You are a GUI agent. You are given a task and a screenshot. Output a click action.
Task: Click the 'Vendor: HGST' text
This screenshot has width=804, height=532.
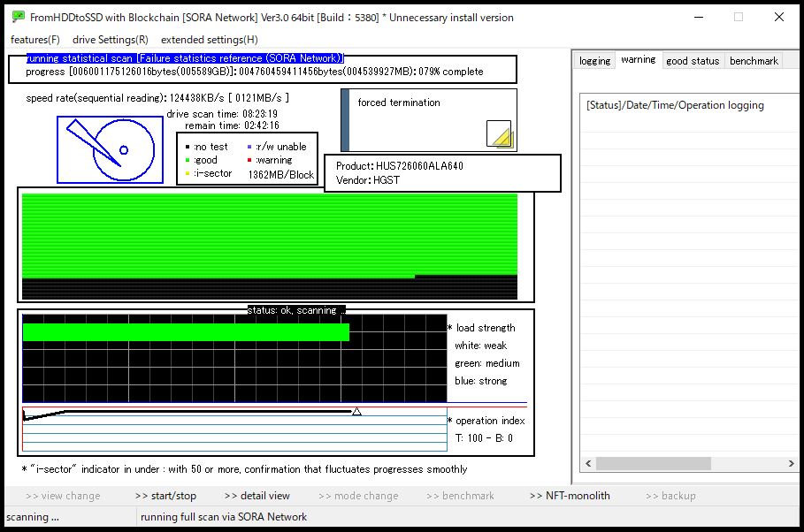tap(368, 180)
